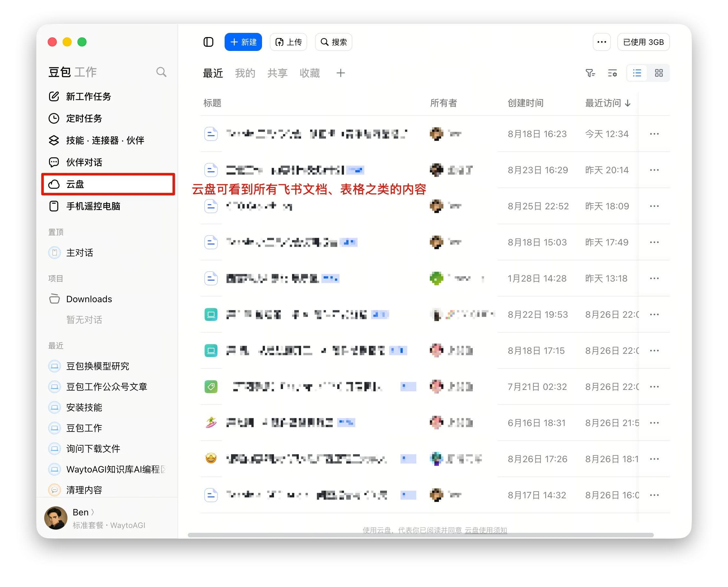This screenshot has width=728, height=587.
Task: Search in the 豆包 sidebar
Action: pos(161,72)
